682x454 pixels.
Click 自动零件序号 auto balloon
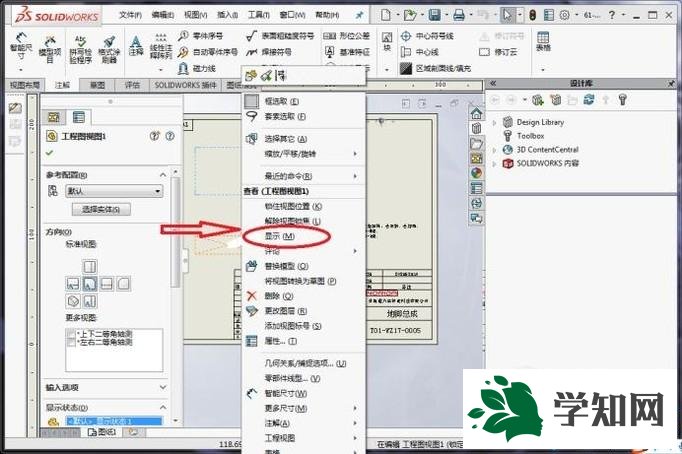tap(208, 52)
